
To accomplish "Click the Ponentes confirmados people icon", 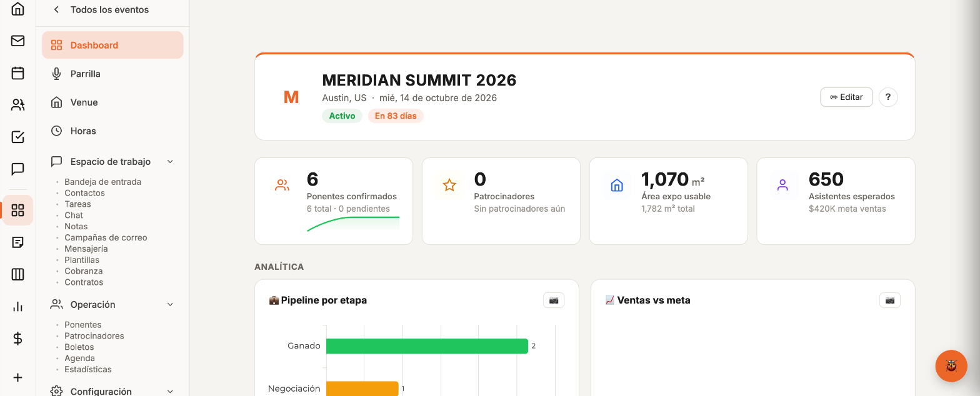I will 282,185.
